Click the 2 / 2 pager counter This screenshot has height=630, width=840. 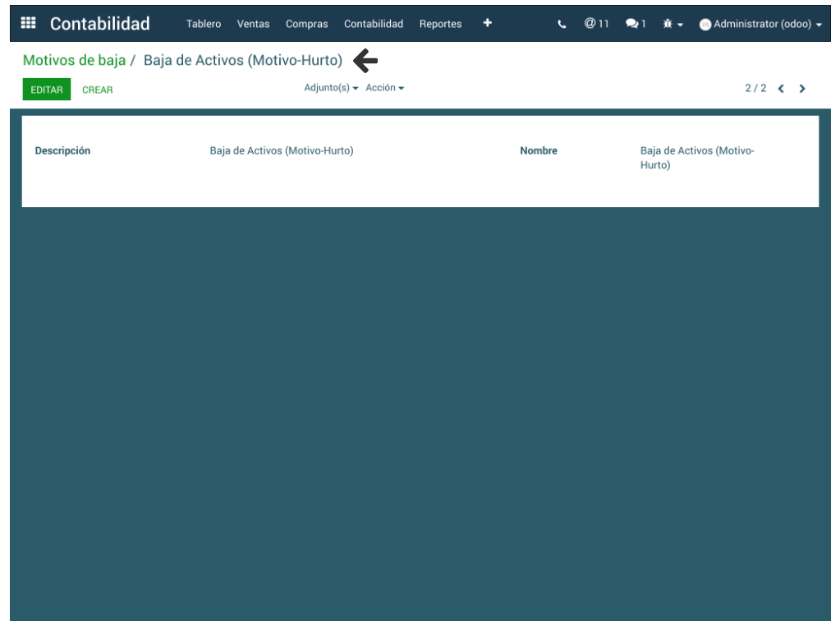click(755, 88)
